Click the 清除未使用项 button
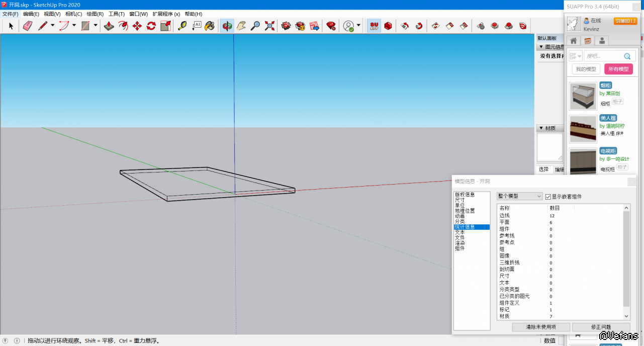Viewport: 644px width, 346px height. 541,327
